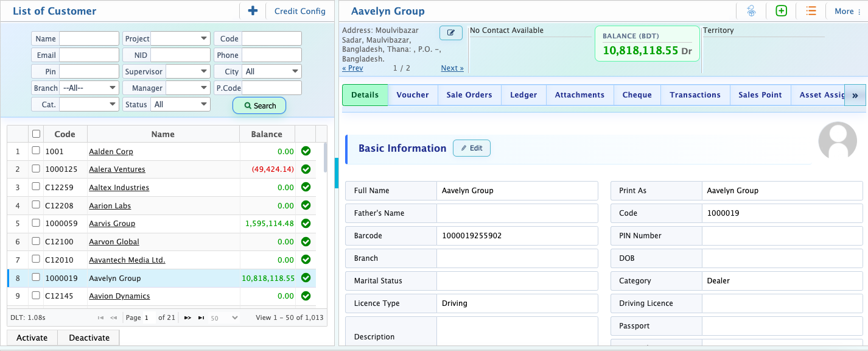The width and height of the screenshot is (868, 351).
Task: Open the Aalera Ventures customer link
Action: [117, 169]
